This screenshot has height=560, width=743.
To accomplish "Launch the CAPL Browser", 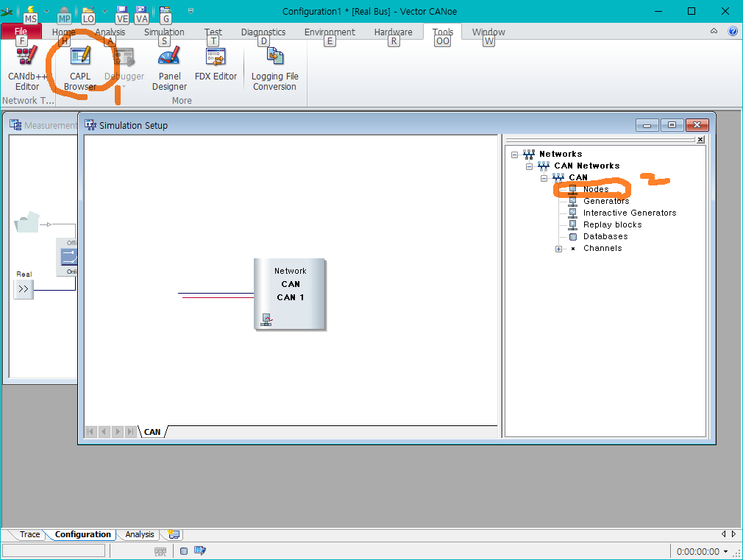I will click(80, 68).
